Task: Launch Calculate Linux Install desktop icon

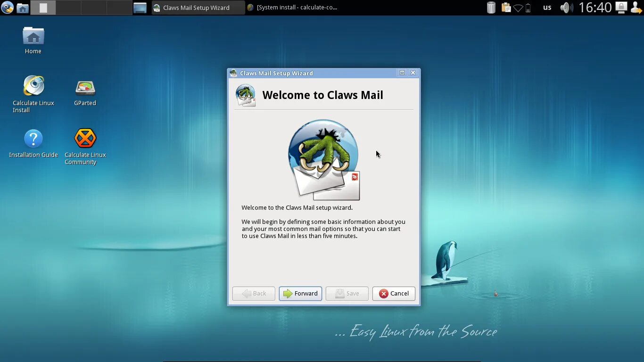Action: point(33,94)
